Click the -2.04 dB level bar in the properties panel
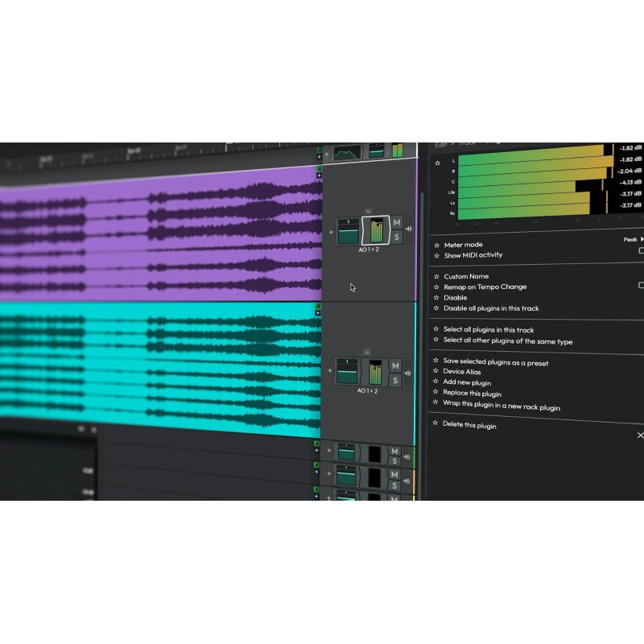The width and height of the screenshot is (644, 644). pos(532,176)
